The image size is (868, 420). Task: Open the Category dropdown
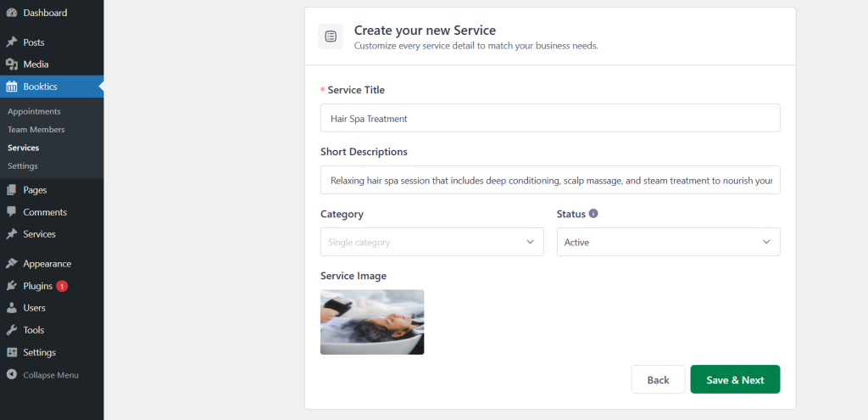tap(431, 242)
